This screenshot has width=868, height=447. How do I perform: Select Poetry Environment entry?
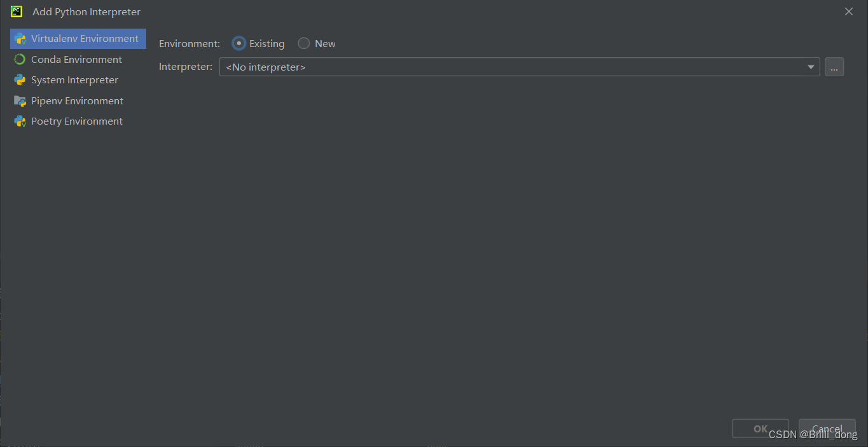coord(78,121)
